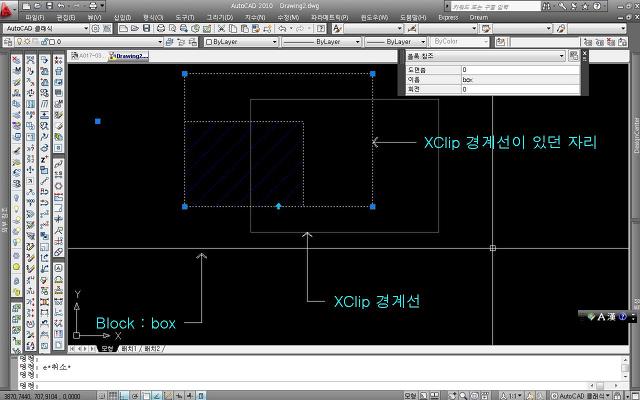Switch to the Drawing2 document tab
The width and height of the screenshot is (640, 400).
(129, 56)
